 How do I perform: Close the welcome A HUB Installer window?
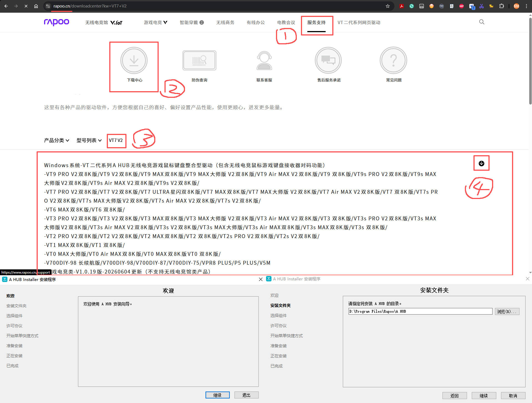click(261, 279)
